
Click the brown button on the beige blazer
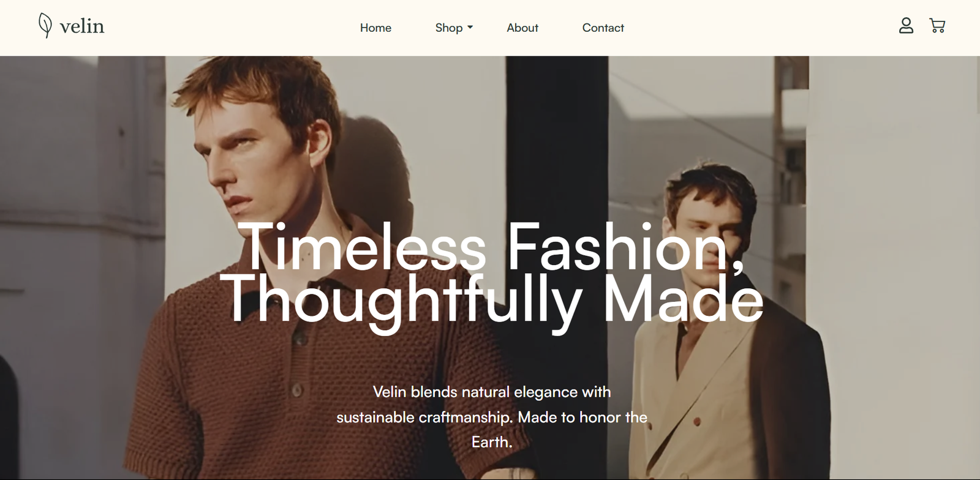point(696,421)
